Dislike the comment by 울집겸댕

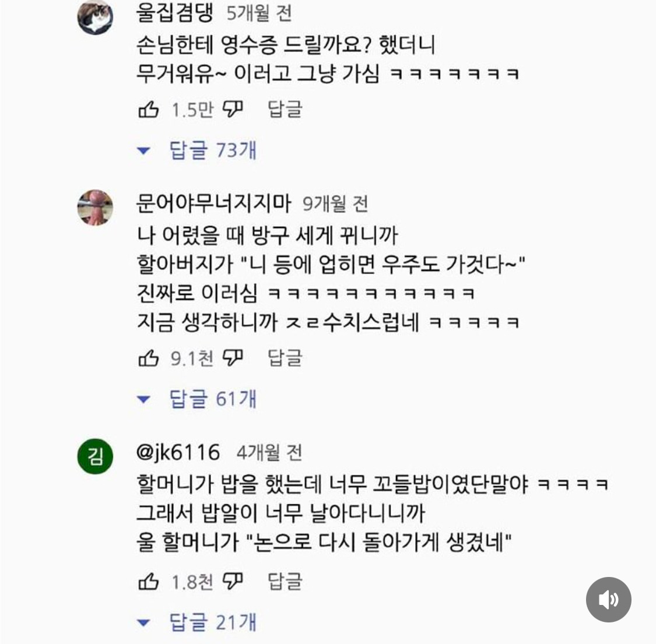(x=233, y=110)
